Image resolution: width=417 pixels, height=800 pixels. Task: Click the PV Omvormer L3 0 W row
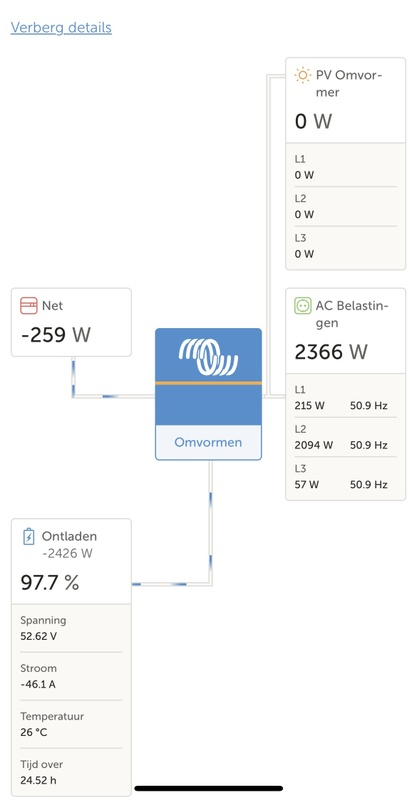tap(346, 246)
